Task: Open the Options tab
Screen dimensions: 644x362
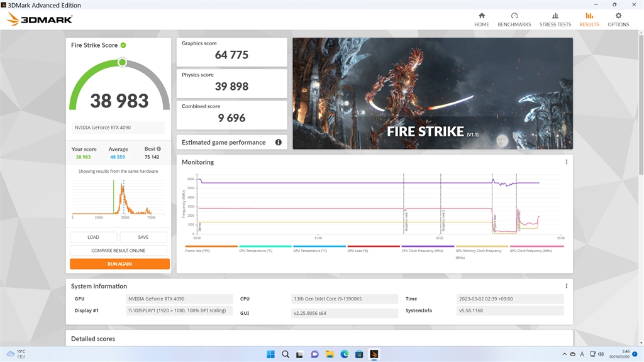Action: coord(618,19)
